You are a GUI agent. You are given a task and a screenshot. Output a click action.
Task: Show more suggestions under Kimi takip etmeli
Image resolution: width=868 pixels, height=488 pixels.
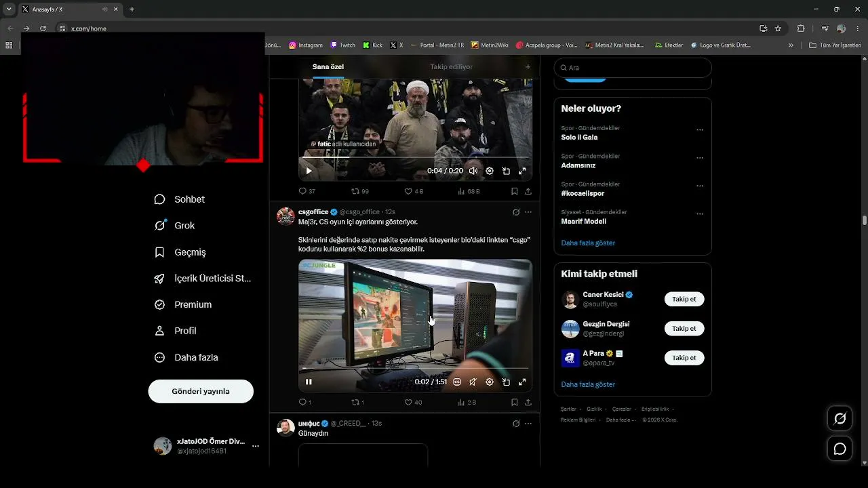click(x=588, y=384)
